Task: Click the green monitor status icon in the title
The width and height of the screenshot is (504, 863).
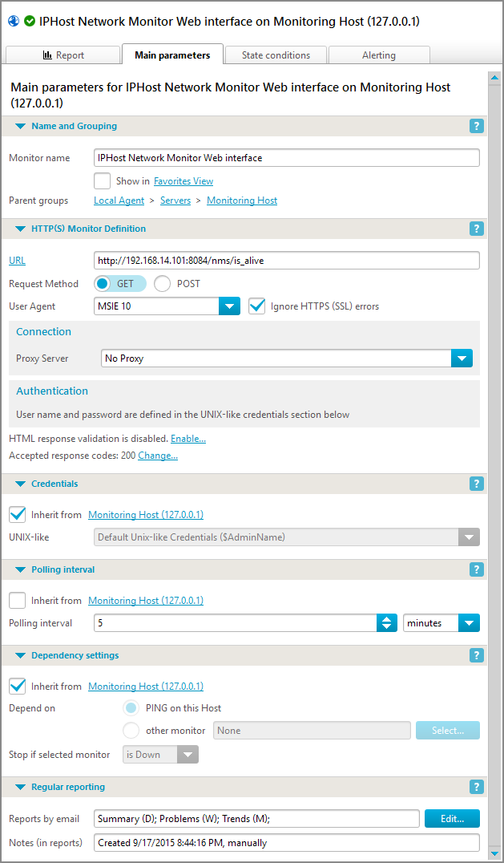Action: [x=30, y=22]
